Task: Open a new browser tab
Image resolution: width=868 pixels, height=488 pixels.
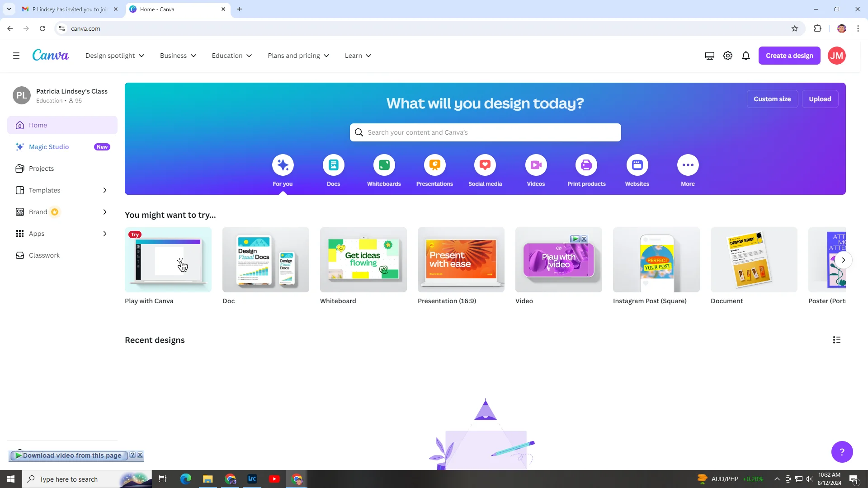Action: (240, 9)
